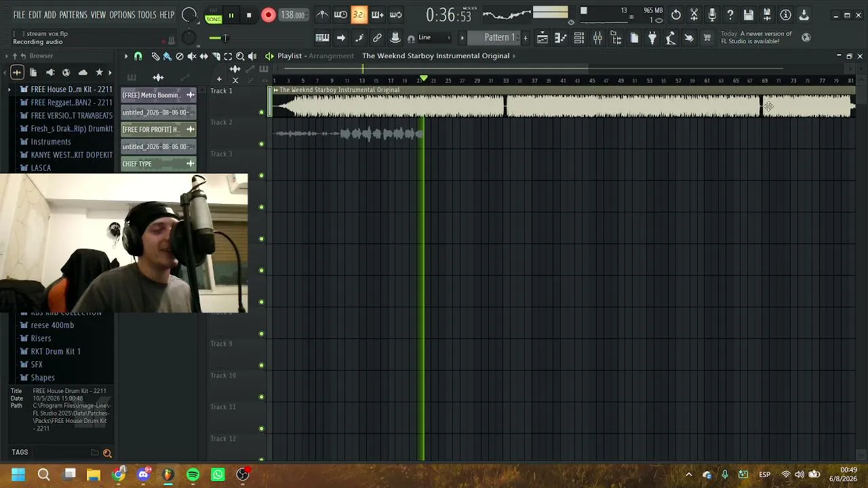Toggle the Browser view icon

616,38
